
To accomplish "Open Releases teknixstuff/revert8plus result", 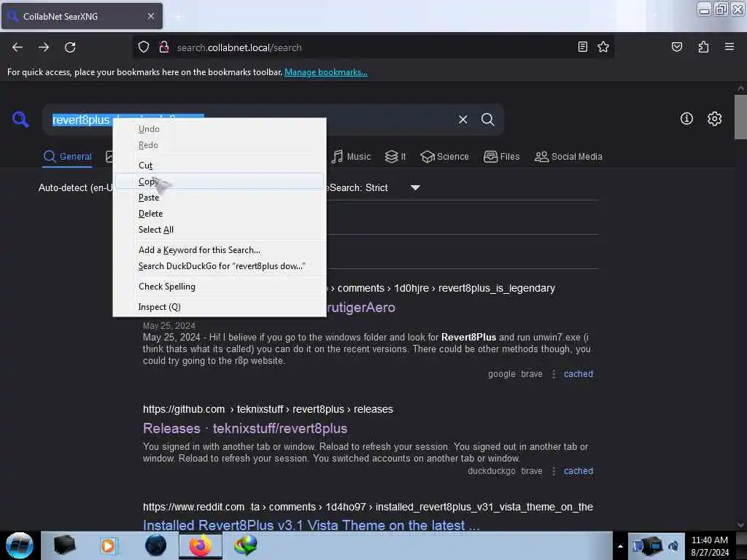I will [245, 429].
